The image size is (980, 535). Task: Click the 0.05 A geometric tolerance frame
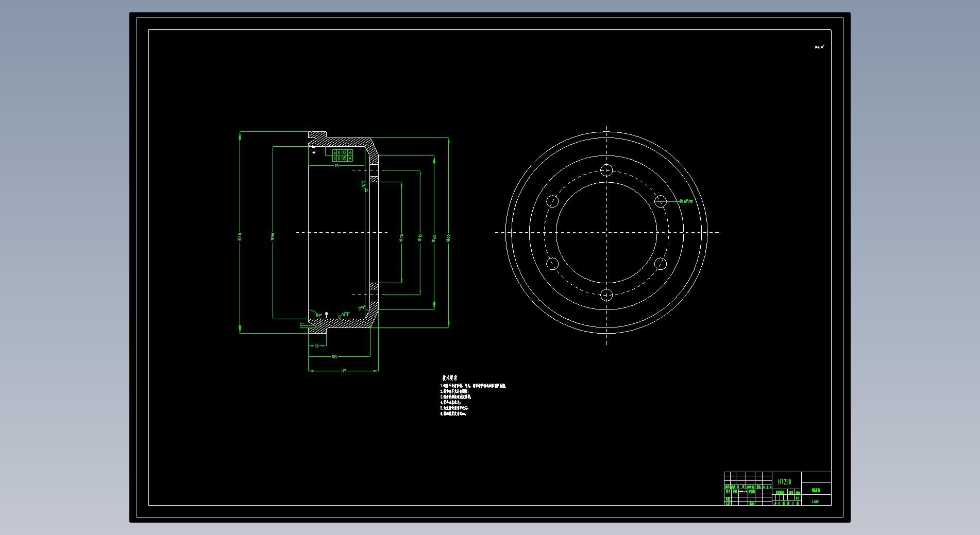(x=343, y=159)
